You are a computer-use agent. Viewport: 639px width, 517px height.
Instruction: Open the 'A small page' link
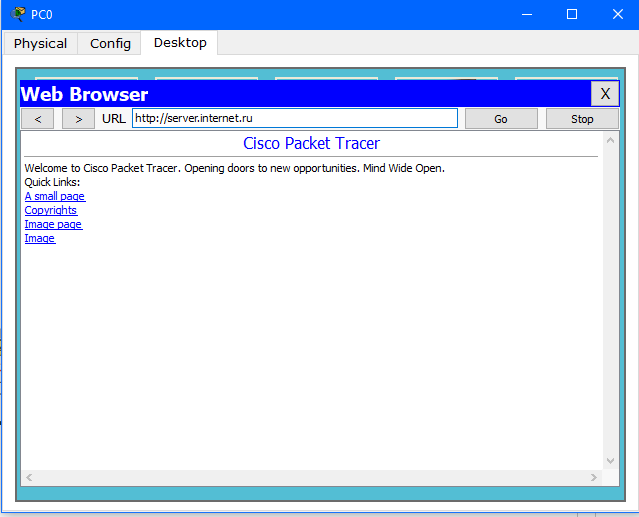pyautogui.click(x=55, y=196)
